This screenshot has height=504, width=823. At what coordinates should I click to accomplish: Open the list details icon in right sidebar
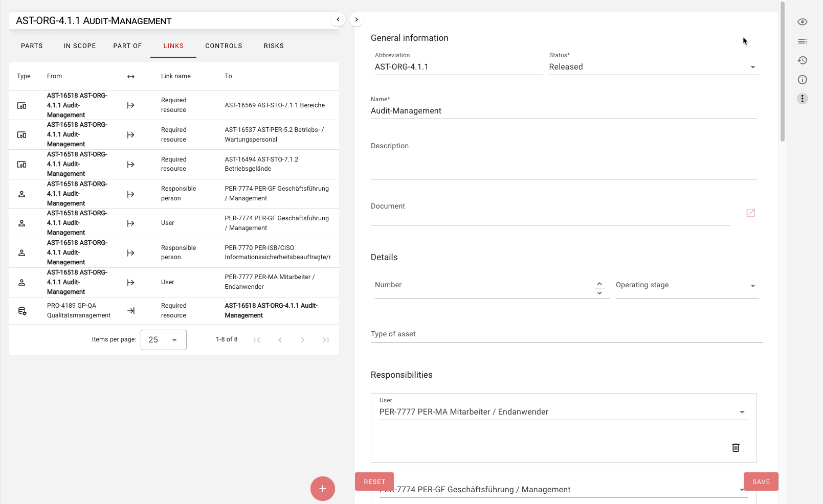(802, 41)
